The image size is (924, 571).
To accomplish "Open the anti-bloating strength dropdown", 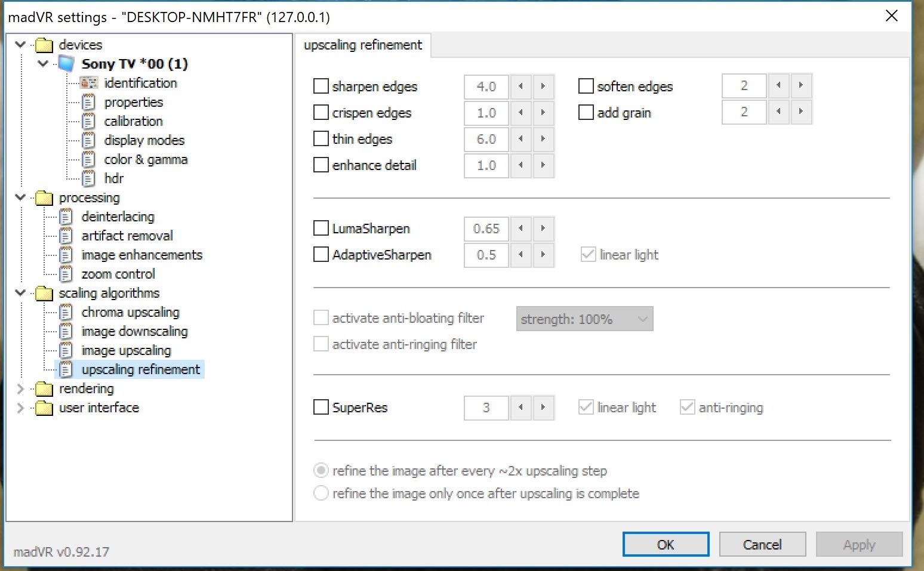I will (x=584, y=319).
